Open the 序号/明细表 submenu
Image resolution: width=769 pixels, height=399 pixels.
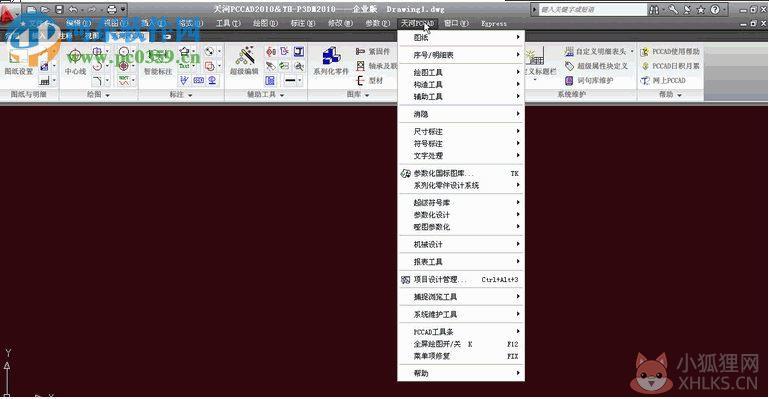click(x=461, y=55)
